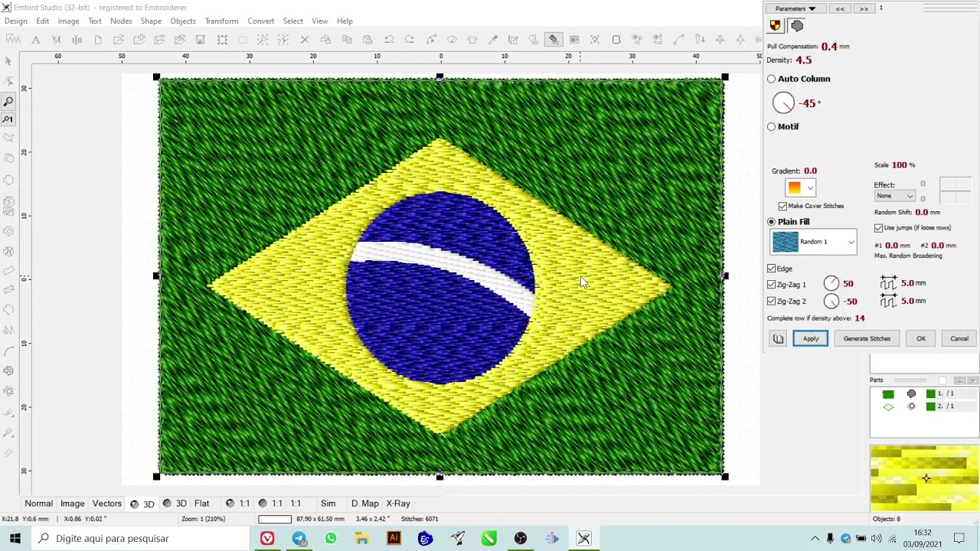Click the OK button
Viewport: 980px width, 551px height.
click(921, 338)
